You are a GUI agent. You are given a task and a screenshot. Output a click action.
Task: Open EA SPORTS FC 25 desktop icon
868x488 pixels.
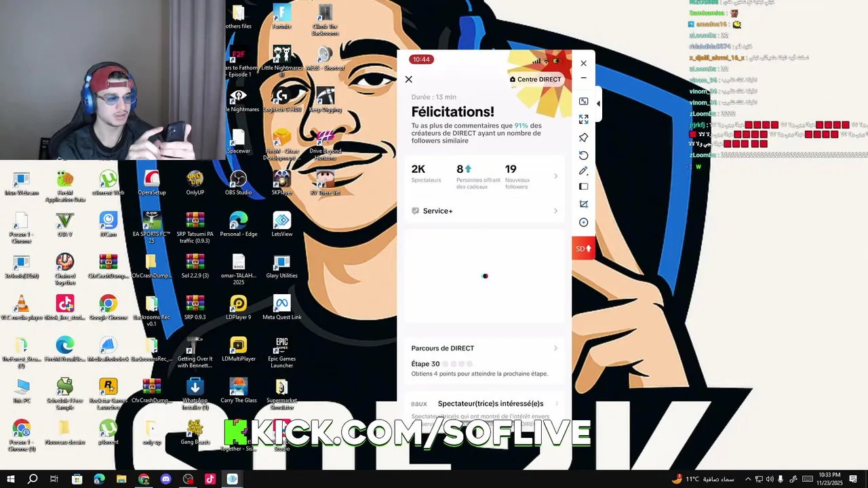[151, 227]
